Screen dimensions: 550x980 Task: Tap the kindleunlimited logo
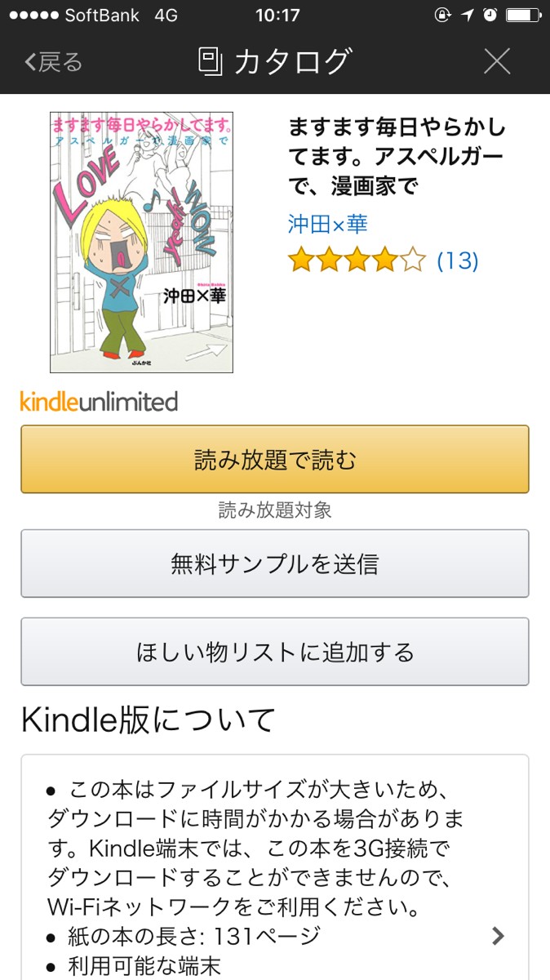99,402
